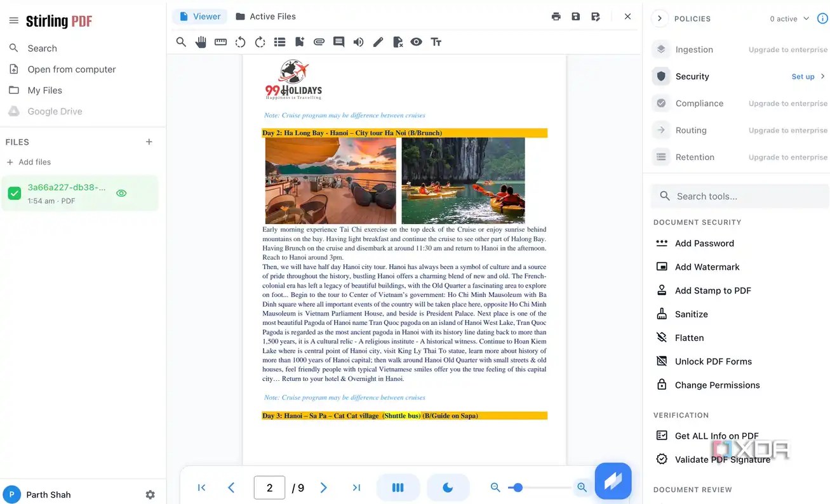Select the pan hand tool
This screenshot has width=830, height=504.
(x=201, y=42)
